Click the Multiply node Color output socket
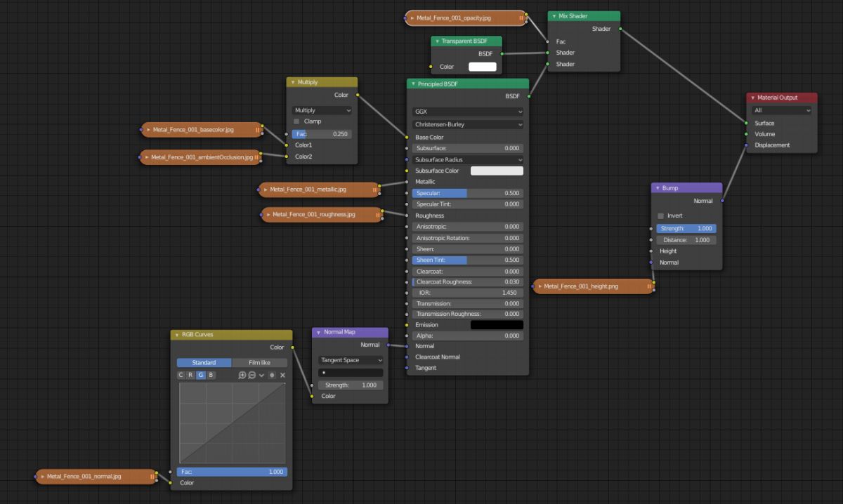 [x=358, y=95]
